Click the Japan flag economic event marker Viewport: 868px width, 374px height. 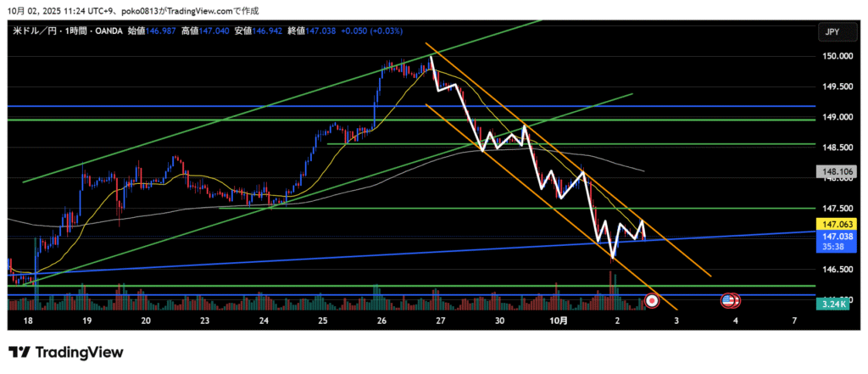[651, 299]
